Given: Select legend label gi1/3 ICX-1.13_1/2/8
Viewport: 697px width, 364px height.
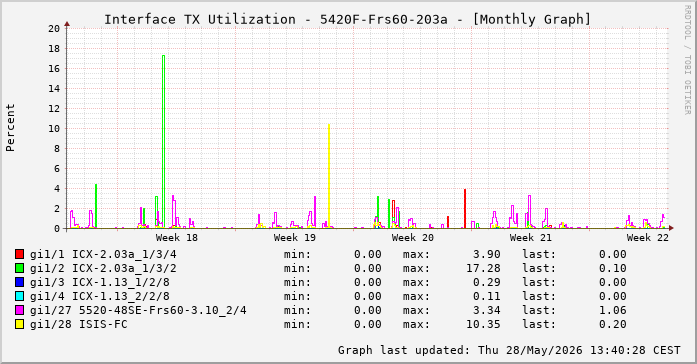Looking at the screenshot, I should (100, 282).
